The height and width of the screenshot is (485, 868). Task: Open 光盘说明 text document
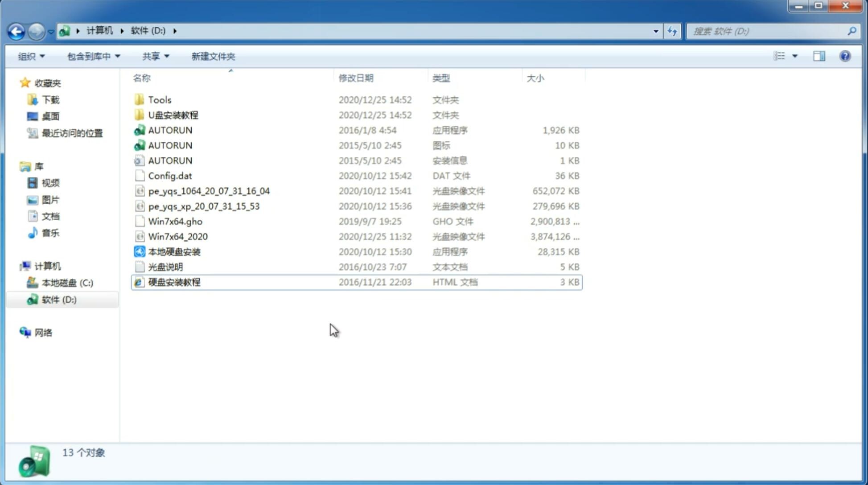[x=166, y=266]
